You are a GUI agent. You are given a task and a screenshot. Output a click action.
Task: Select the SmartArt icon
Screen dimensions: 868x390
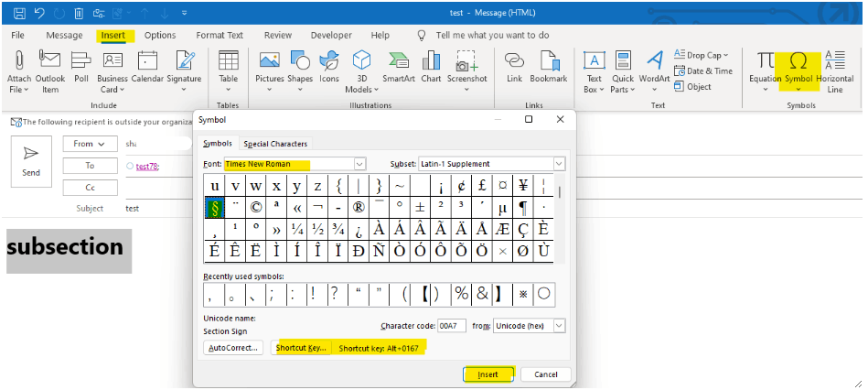point(398,61)
